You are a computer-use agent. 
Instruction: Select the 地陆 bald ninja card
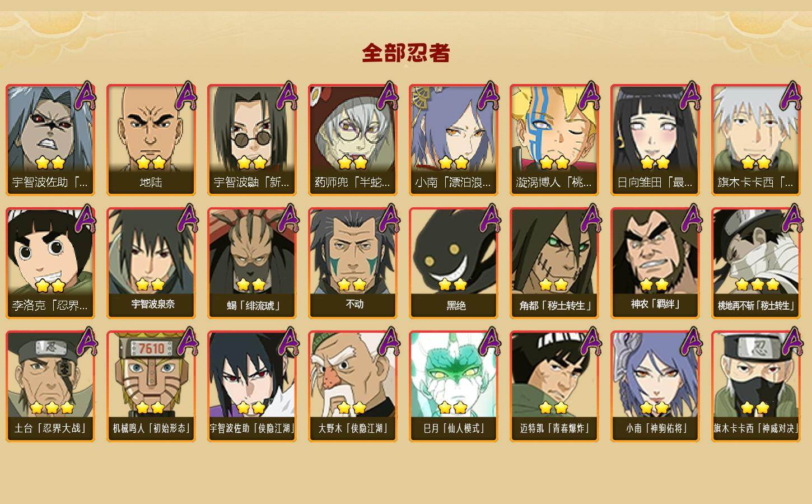click(151, 140)
